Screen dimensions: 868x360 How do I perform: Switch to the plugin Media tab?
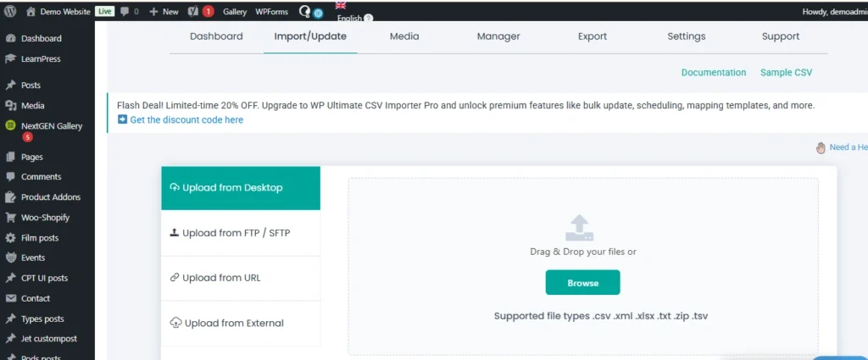click(x=404, y=36)
